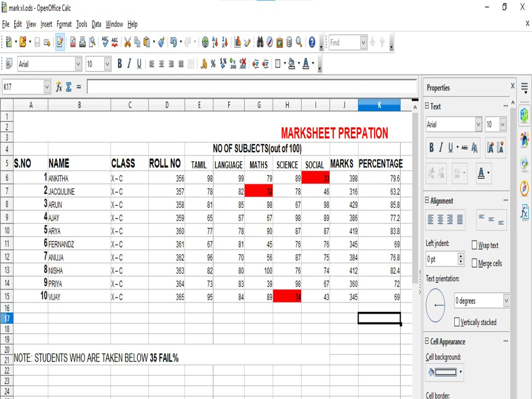532x399 pixels.
Task: Open the Gallery icon
Action: pos(279,43)
